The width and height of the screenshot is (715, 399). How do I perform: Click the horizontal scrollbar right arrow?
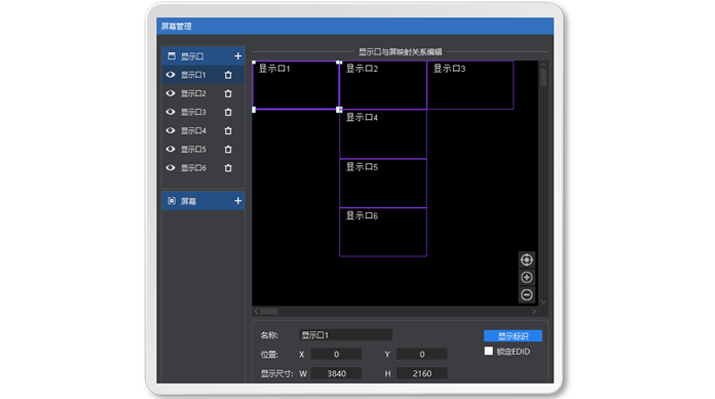[534, 311]
